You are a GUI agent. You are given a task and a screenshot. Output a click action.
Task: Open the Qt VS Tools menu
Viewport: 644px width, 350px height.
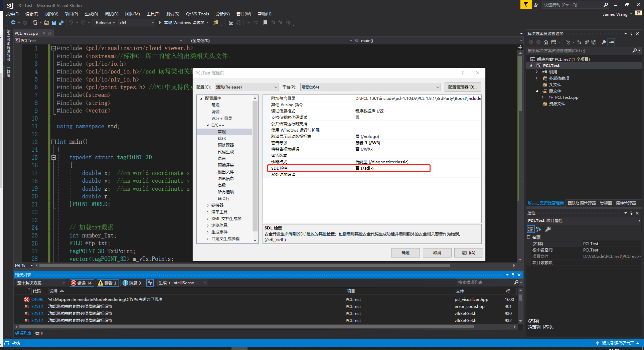(x=197, y=14)
